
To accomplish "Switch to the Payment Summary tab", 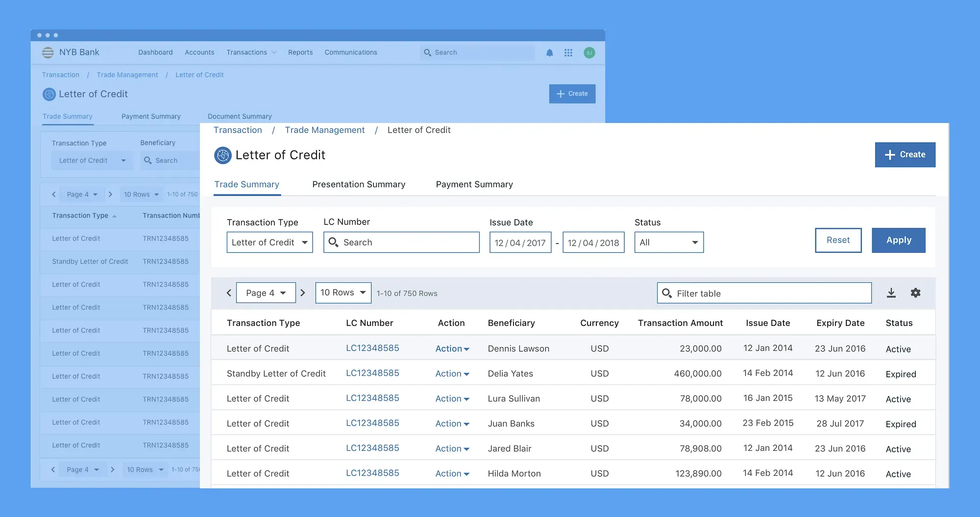I will [474, 184].
